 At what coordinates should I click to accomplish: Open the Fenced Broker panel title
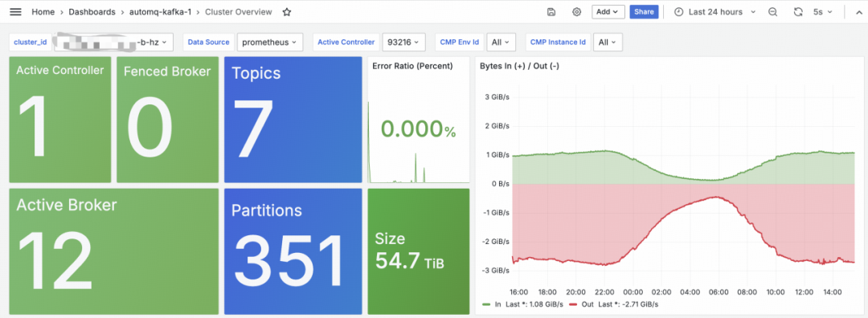coord(167,71)
